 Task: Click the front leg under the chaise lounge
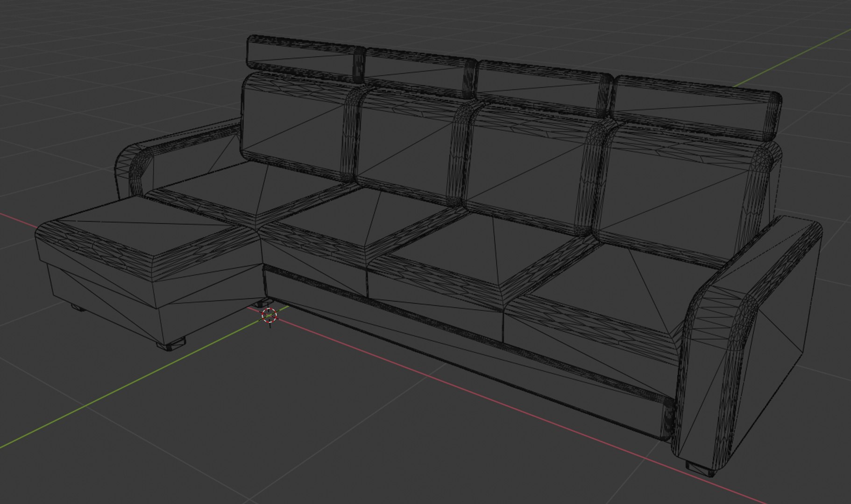coord(171,344)
